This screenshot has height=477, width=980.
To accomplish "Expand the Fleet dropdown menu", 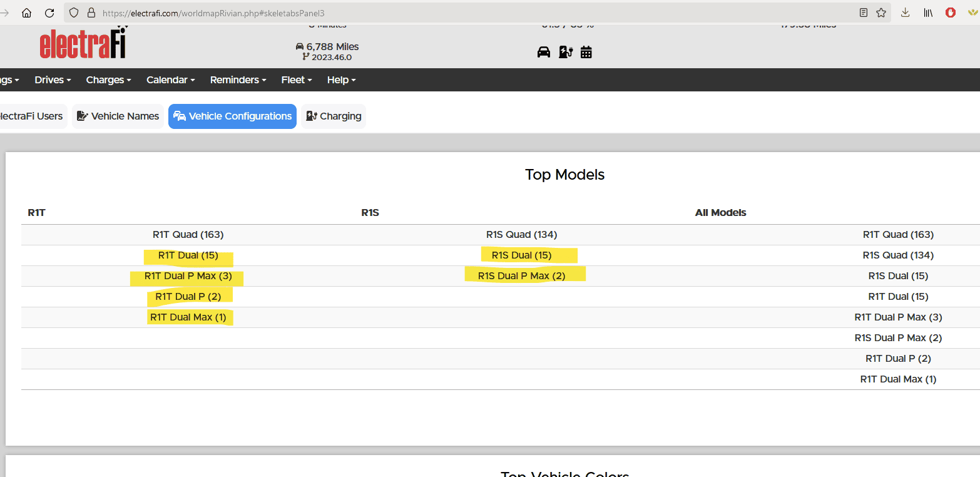I will pyautogui.click(x=297, y=80).
